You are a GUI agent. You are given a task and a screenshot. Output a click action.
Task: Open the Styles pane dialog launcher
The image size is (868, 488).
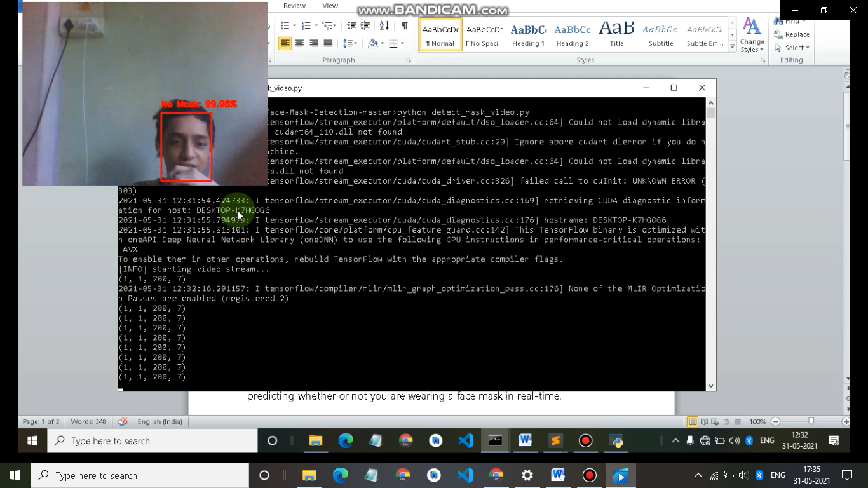coord(763,60)
